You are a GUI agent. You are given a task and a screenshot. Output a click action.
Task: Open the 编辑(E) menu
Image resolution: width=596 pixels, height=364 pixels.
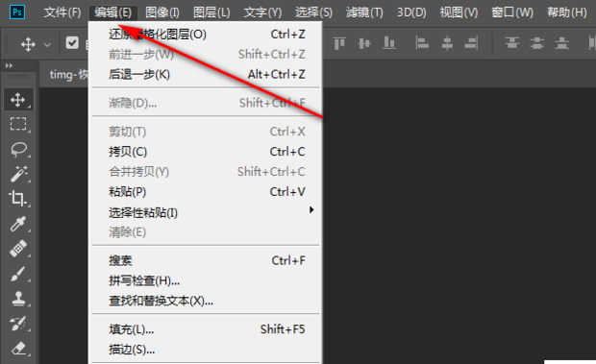(112, 12)
